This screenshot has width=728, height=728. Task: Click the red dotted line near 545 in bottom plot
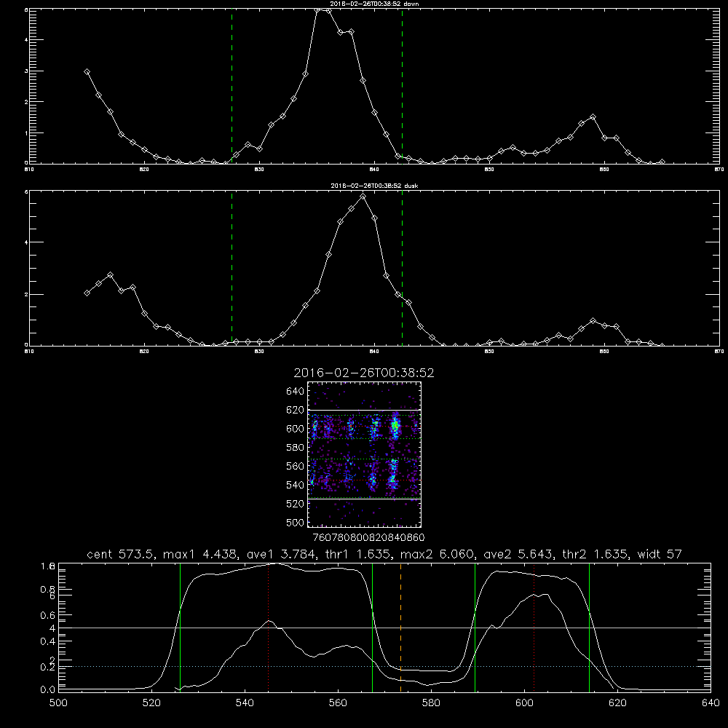tap(269, 627)
